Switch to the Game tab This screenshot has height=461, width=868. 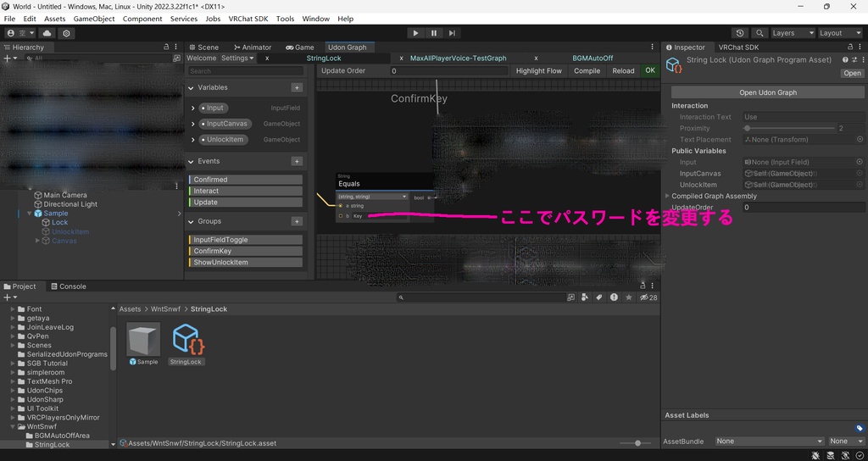(x=299, y=47)
